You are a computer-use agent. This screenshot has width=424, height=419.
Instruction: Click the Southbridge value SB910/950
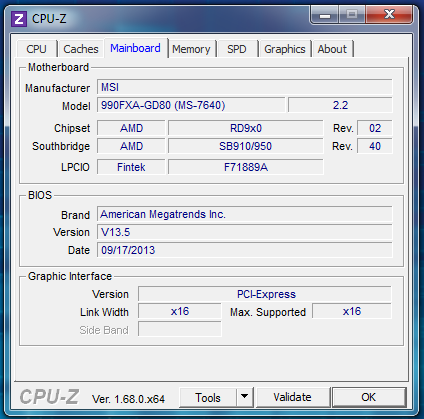point(246,146)
